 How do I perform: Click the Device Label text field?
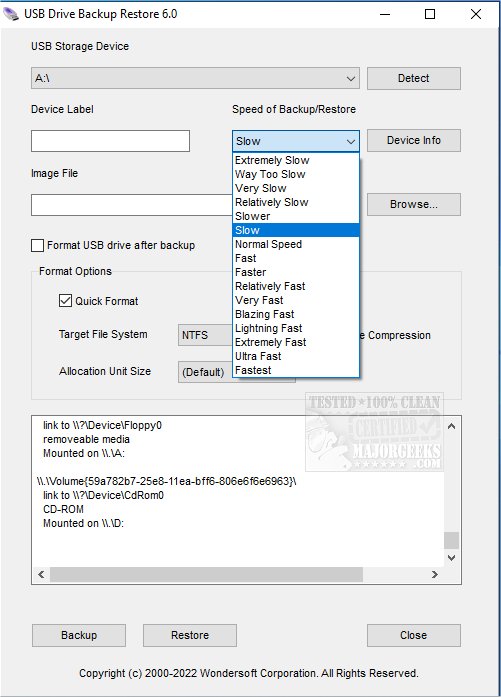110,141
